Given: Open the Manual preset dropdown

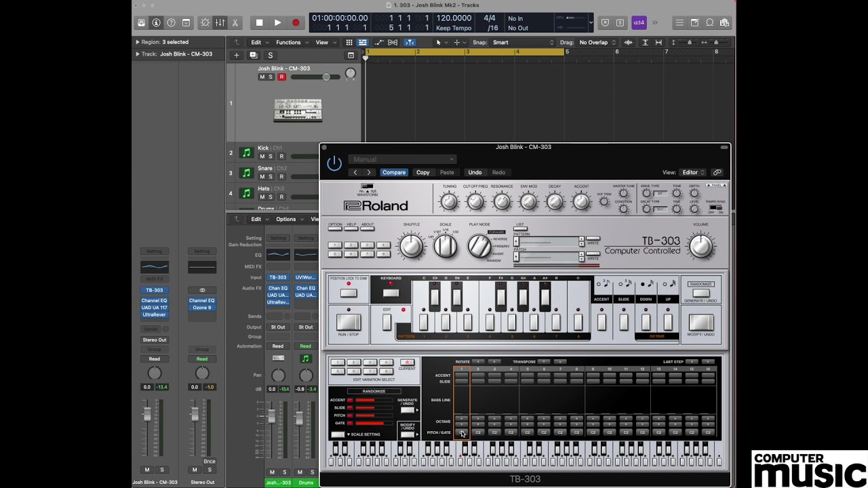Looking at the screenshot, I should [x=403, y=159].
